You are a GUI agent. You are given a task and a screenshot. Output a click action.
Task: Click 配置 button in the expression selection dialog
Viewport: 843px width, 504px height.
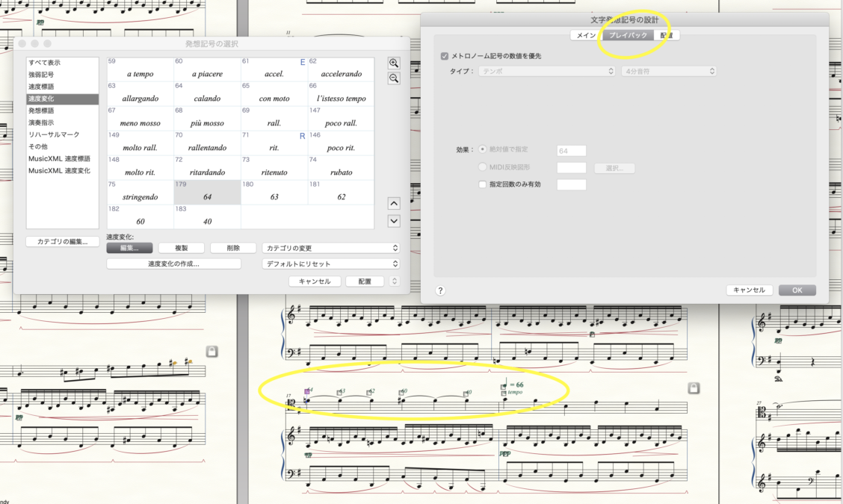tap(365, 281)
